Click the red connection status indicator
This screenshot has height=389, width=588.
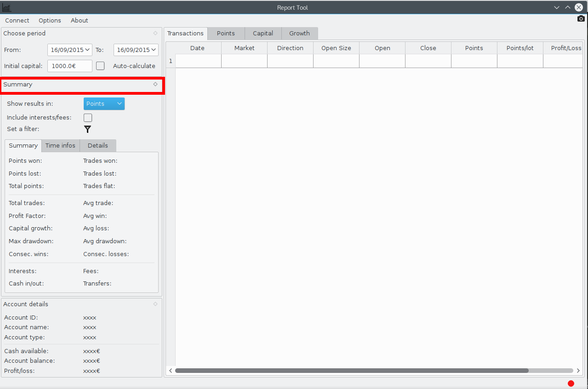click(x=571, y=383)
